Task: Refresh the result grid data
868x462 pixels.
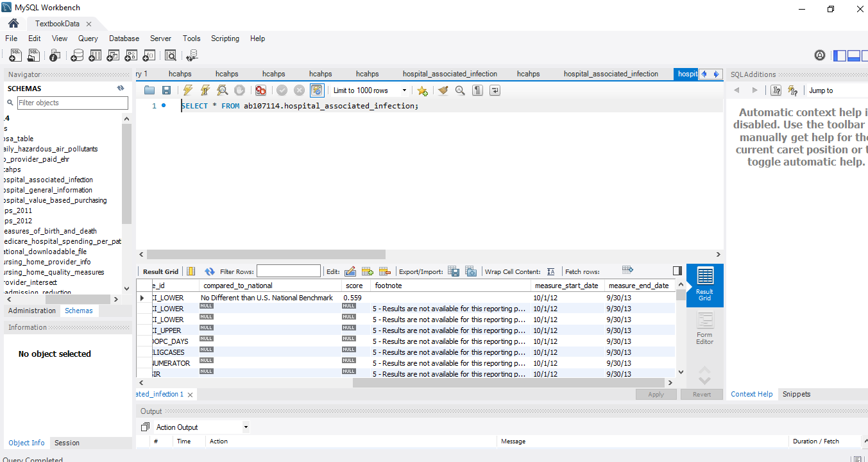Action: (x=210, y=271)
